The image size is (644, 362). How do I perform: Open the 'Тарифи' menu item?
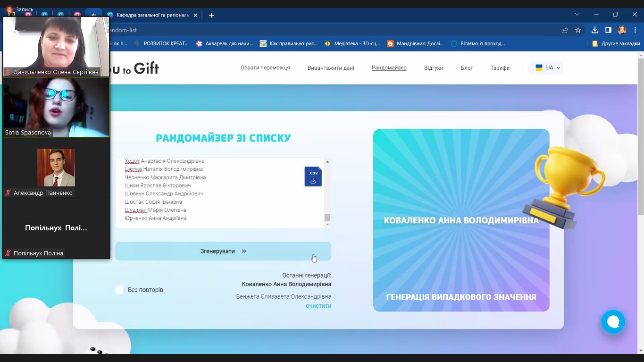click(x=500, y=68)
